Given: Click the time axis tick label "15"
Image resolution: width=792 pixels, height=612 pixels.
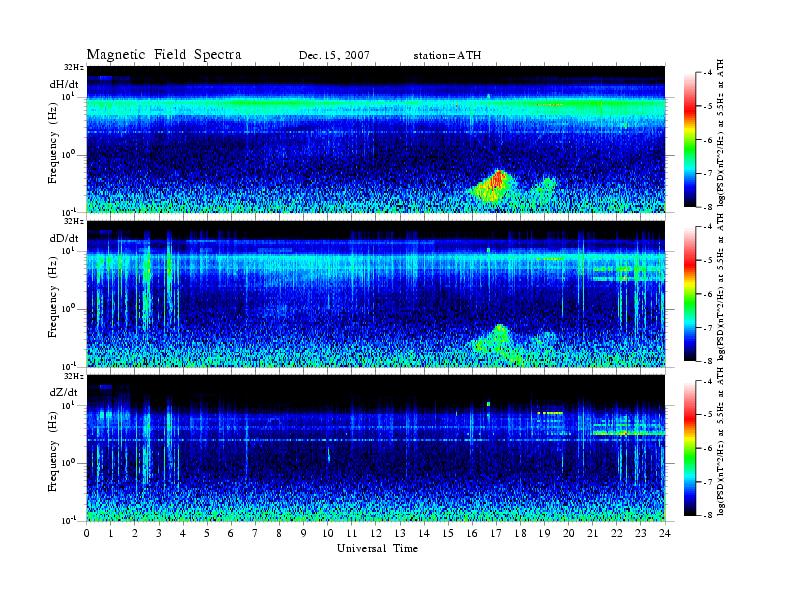Looking at the screenshot, I should [448, 533].
